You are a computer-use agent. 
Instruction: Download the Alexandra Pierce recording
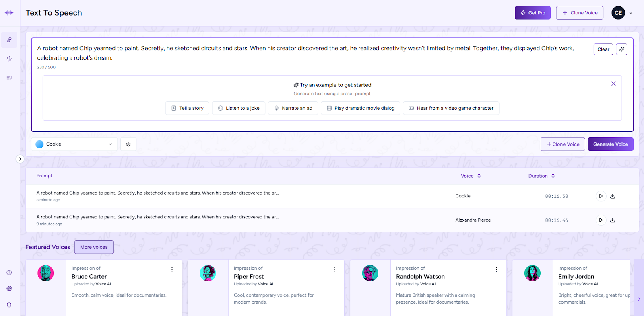pyautogui.click(x=613, y=220)
